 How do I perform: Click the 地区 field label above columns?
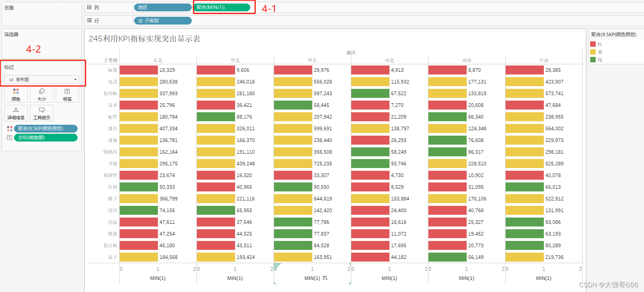[351, 53]
